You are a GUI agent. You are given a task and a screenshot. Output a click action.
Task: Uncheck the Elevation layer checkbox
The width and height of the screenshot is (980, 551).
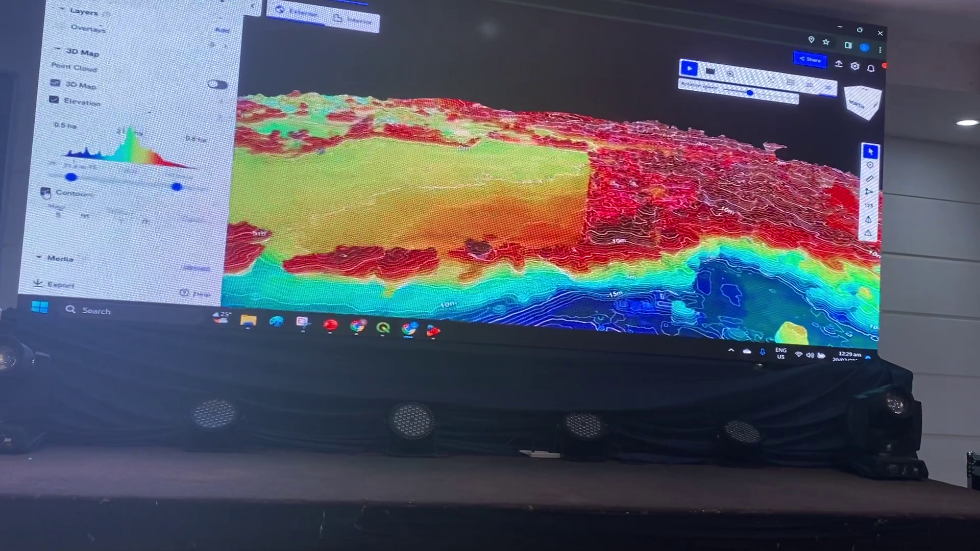coord(54,99)
